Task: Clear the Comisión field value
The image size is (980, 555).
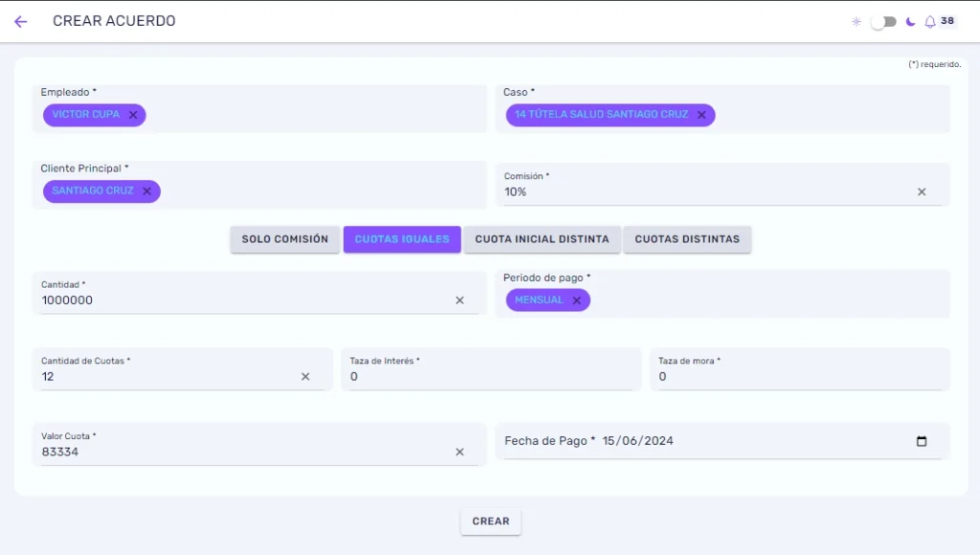Action: [922, 192]
